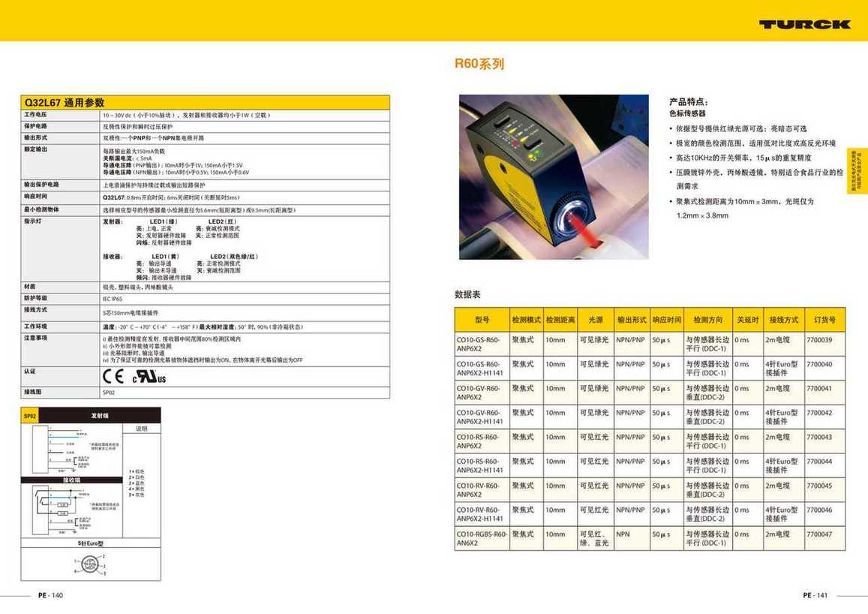The width and height of the screenshot is (868, 614).
Task: Click the 工作环境 row label
Action: pyautogui.click(x=35, y=327)
